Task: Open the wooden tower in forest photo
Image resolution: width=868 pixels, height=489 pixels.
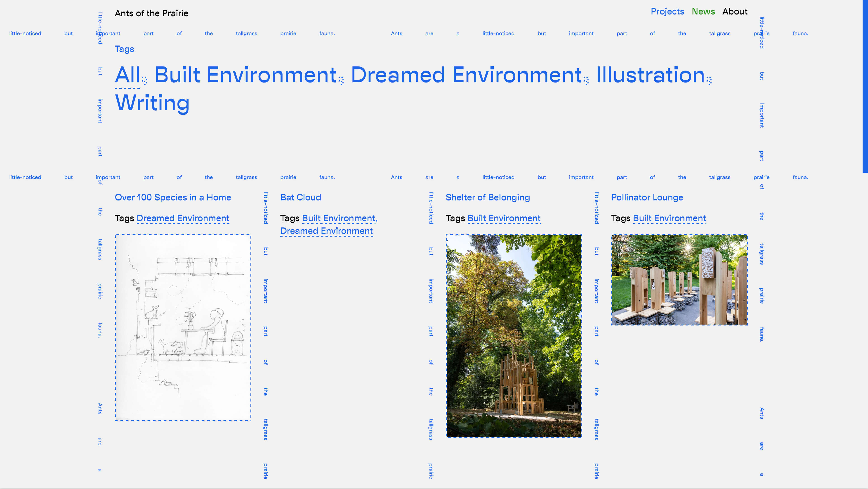Action: click(x=514, y=336)
